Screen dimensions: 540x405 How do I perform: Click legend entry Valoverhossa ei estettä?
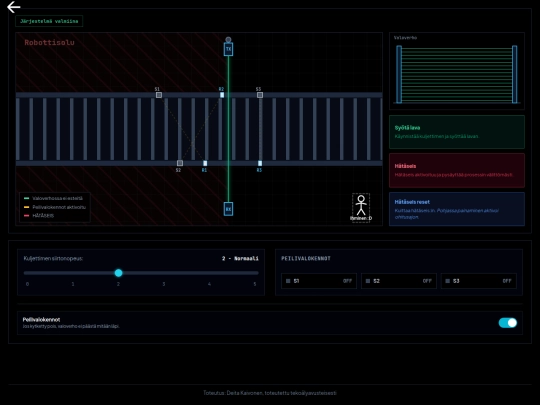click(x=53, y=198)
